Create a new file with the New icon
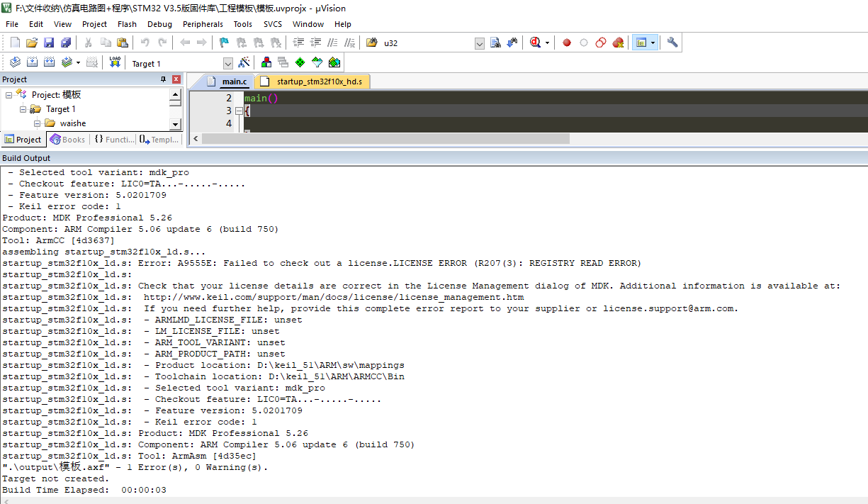Viewport: 868px width, 504px height. (x=14, y=43)
